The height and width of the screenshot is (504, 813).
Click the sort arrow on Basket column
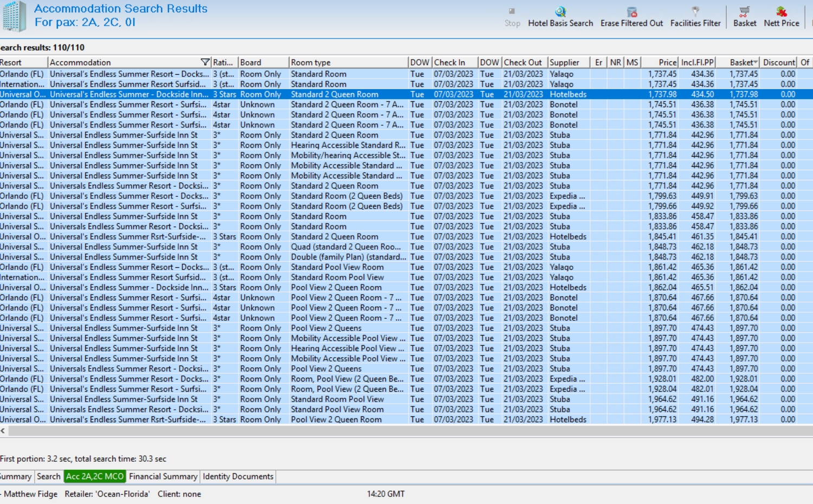[x=756, y=62]
